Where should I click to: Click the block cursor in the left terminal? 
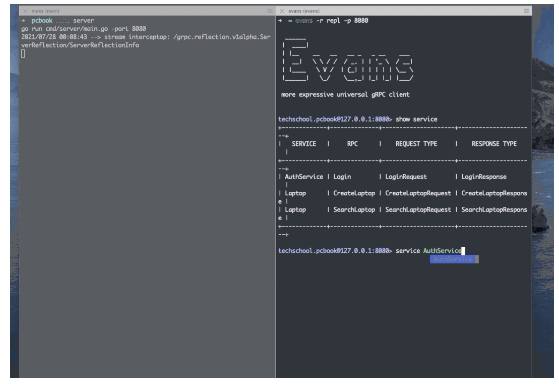point(23,53)
